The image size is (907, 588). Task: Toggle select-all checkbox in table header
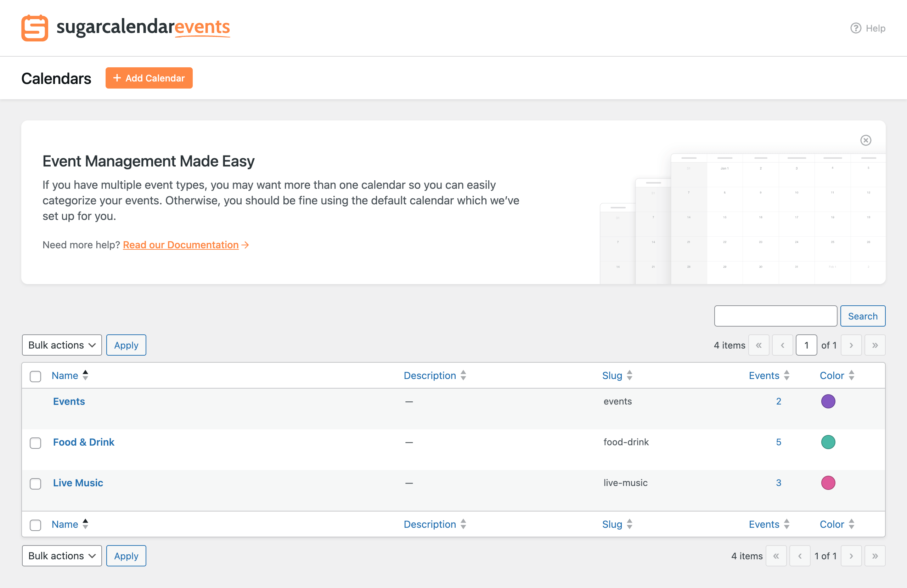click(35, 376)
